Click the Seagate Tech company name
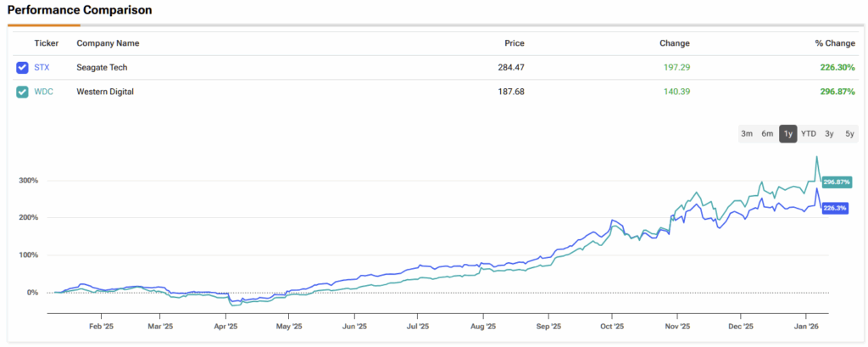The height and width of the screenshot is (347, 868). (103, 67)
